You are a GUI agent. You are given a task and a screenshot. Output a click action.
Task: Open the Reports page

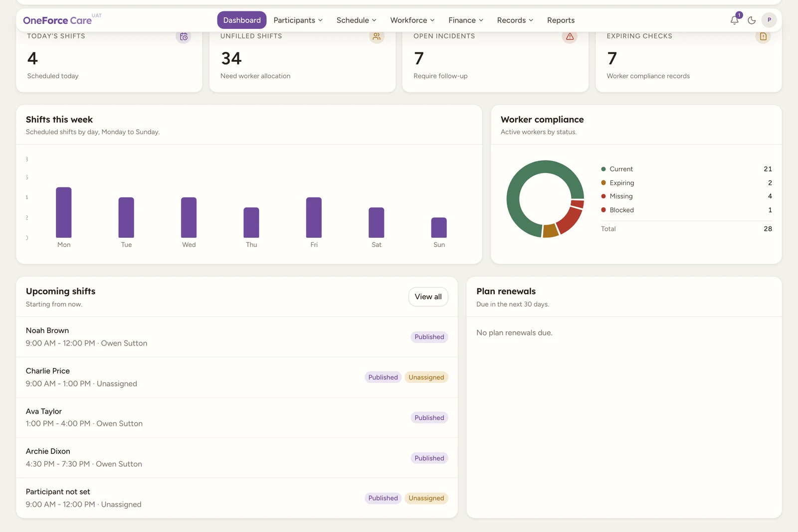561,20
